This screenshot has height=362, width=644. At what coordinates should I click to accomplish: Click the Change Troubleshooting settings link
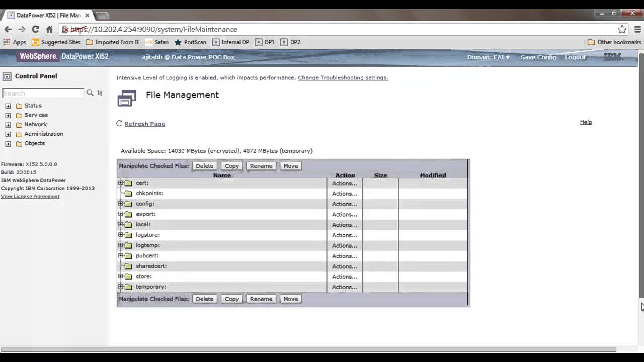pos(343,77)
